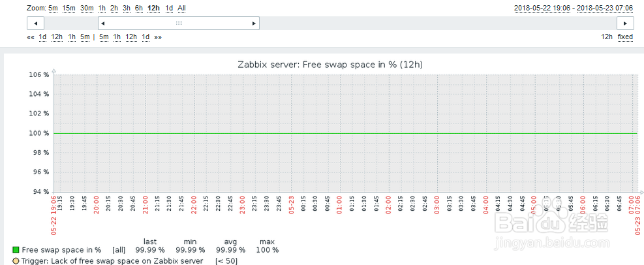The image size is (644, 265).
Task: Select the 12h zoom level
Action: [x=154, y=8]
